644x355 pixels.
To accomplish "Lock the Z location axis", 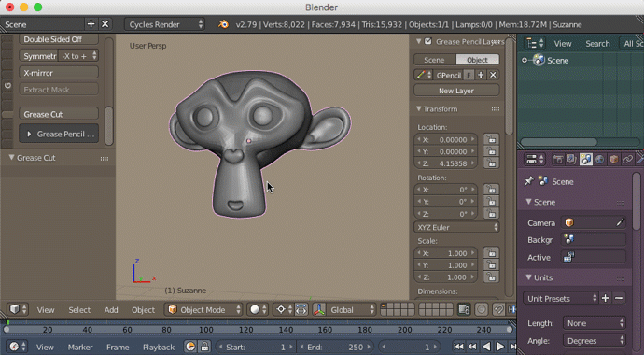I will tap(491, 163).
